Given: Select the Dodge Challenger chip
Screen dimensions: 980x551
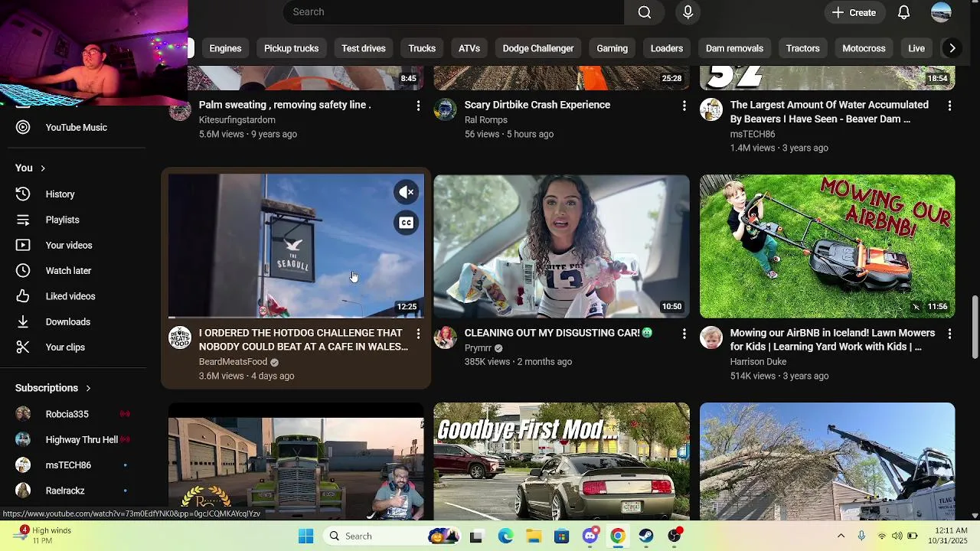Looking at the screenshot, I should (x=538, y=48).
